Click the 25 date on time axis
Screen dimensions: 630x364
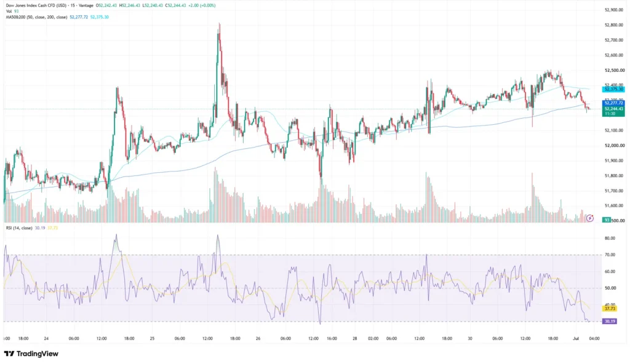(152, 339)
